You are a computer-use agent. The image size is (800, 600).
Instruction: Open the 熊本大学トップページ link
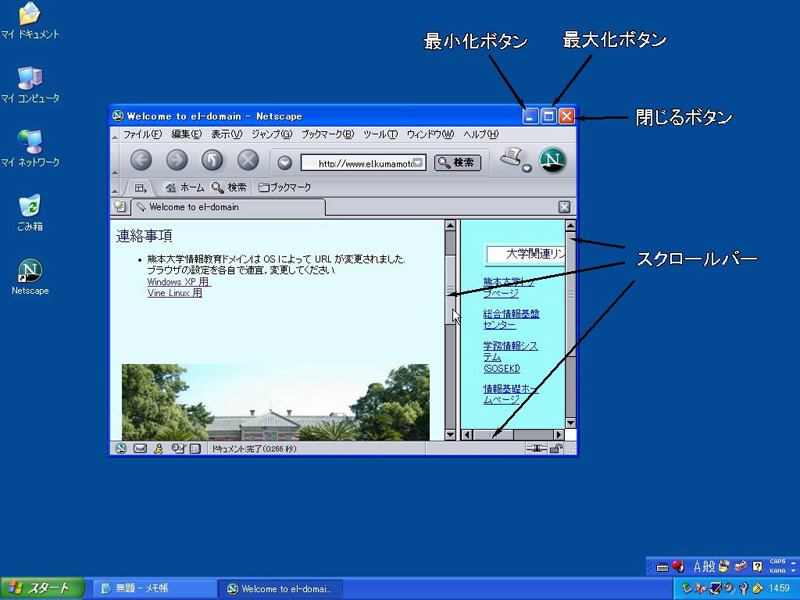click(x=508, y=287)
